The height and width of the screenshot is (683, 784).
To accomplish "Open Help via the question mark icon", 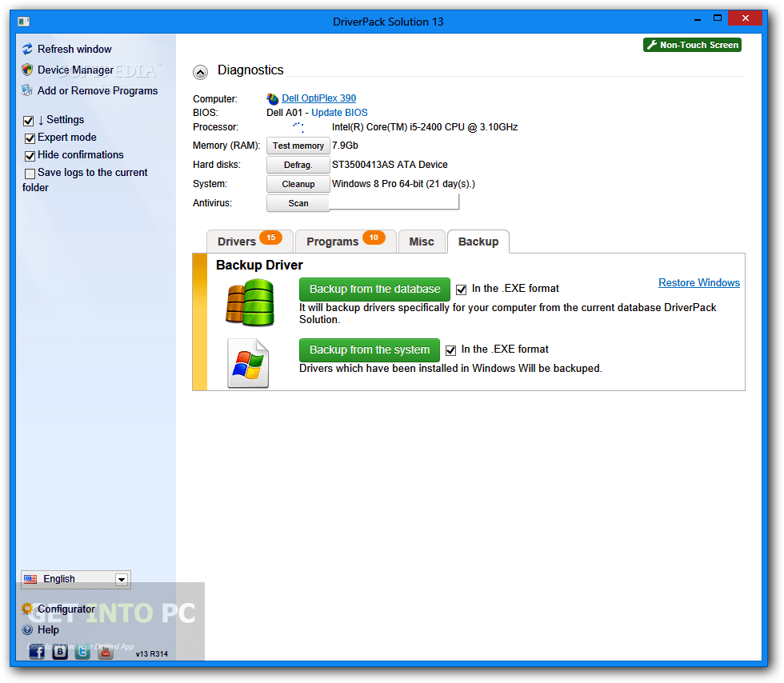I will (26, 629).
